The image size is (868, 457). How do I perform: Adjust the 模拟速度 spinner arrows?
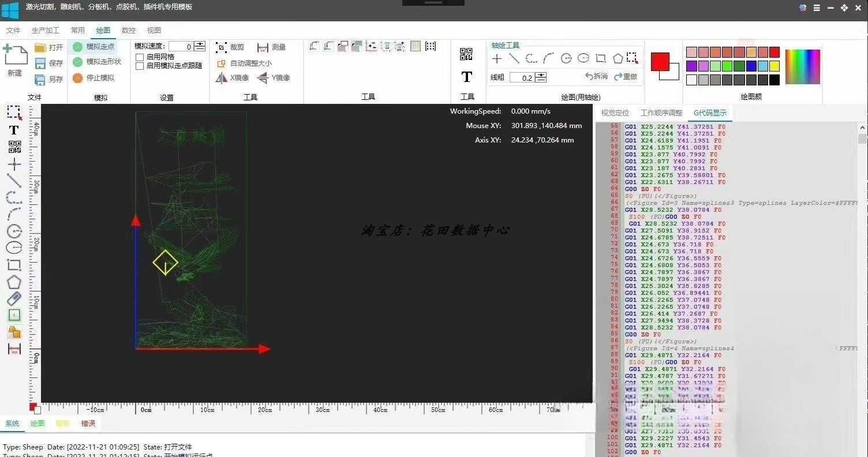coord(200,47)
